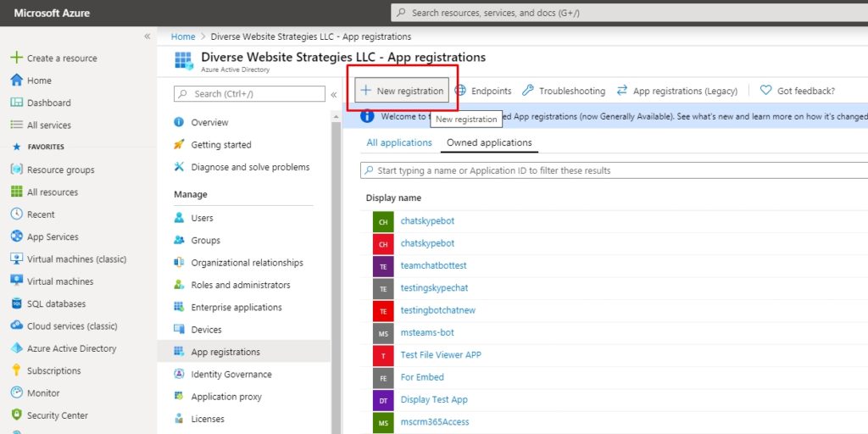Click the Enterprise applications grid icon
Viewport: 868px width, 434px height.
click(179, 307)
